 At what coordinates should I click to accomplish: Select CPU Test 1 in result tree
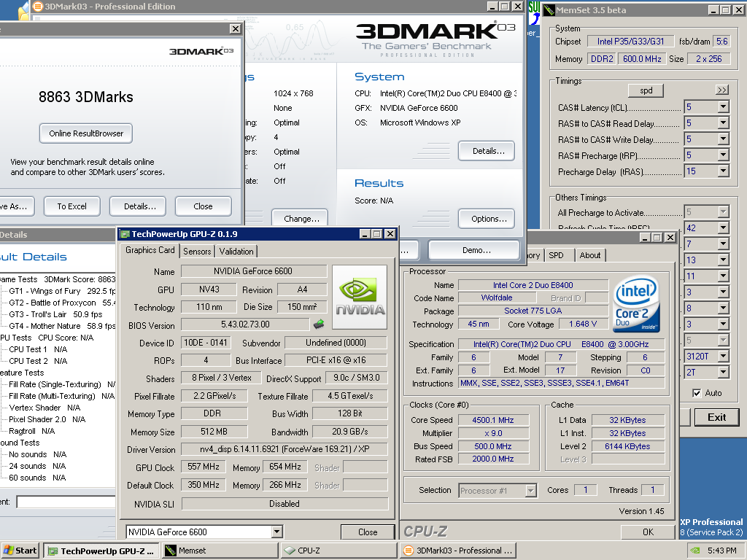[x=38, y=349]
